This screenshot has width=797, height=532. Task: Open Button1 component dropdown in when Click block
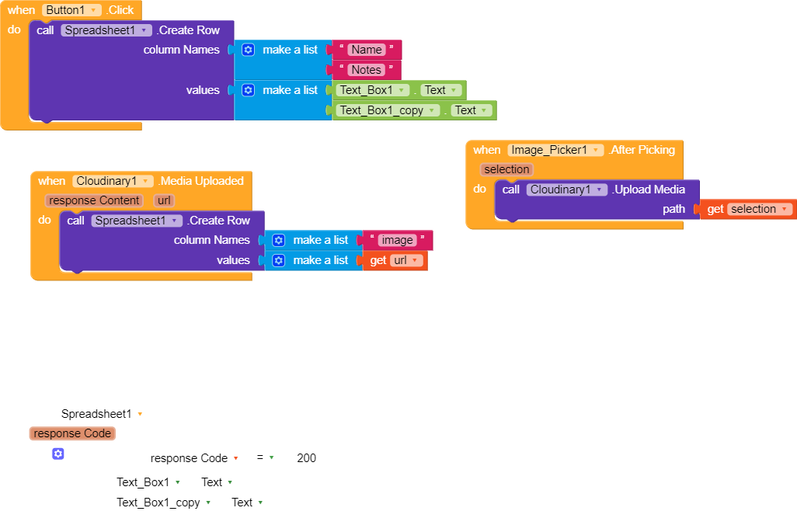[x=70, y=9]
